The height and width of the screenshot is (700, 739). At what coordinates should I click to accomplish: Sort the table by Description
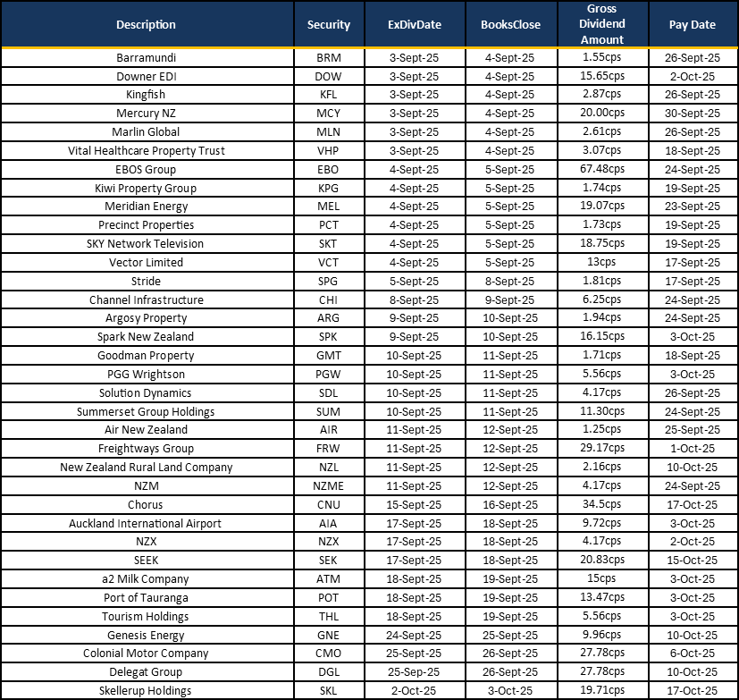pos(147,24)
